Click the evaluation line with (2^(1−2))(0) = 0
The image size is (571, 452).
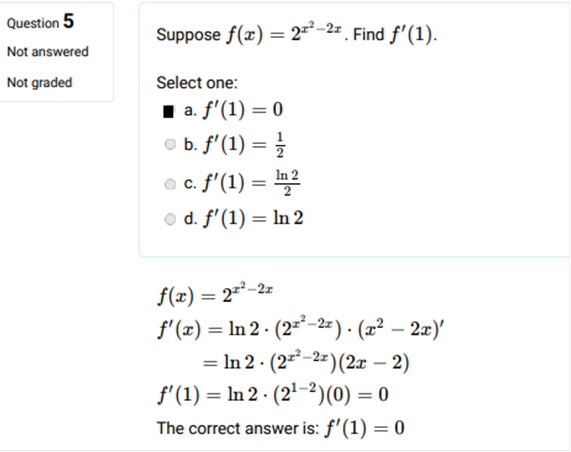pos(273,393)
